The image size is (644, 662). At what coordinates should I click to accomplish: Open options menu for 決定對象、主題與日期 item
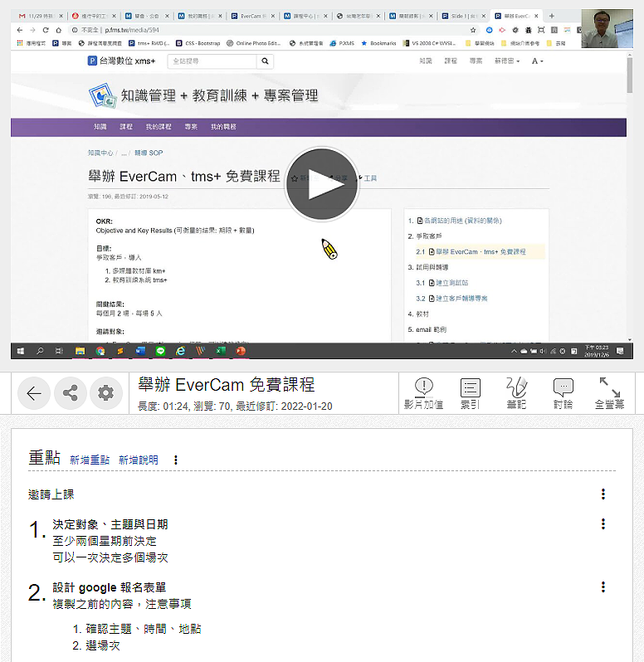click(603, 524)
